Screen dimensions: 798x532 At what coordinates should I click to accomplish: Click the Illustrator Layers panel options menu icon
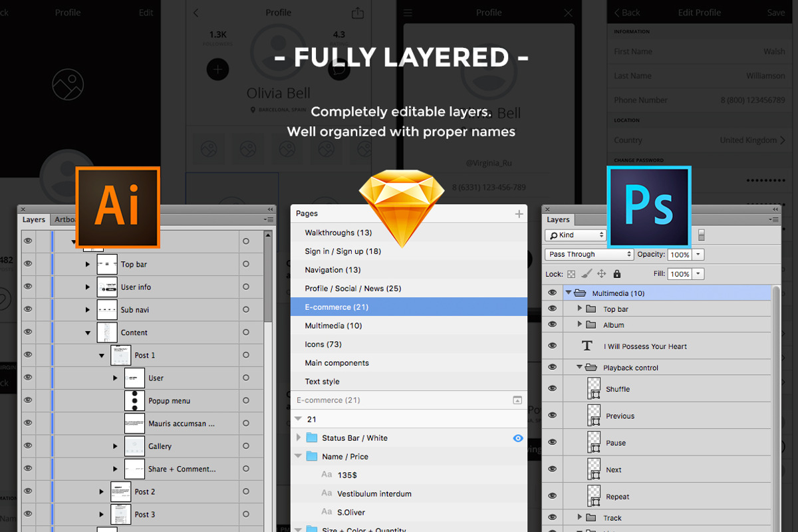[269, 219]
